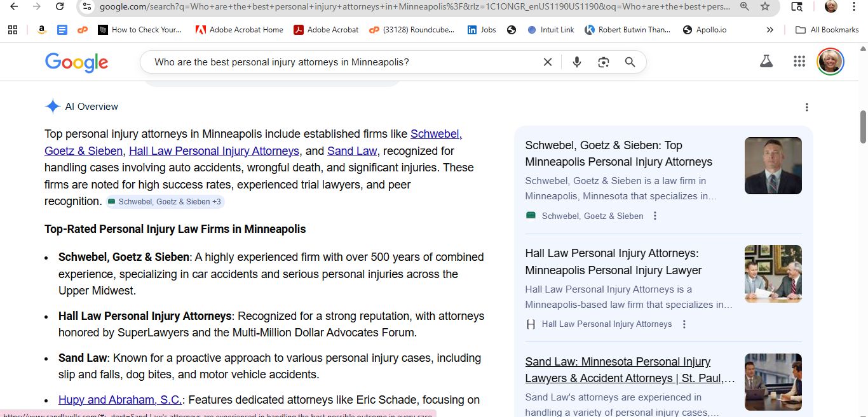Click the Sand Law card thumbnail image

pyautogui.click(x=773, y=382)
